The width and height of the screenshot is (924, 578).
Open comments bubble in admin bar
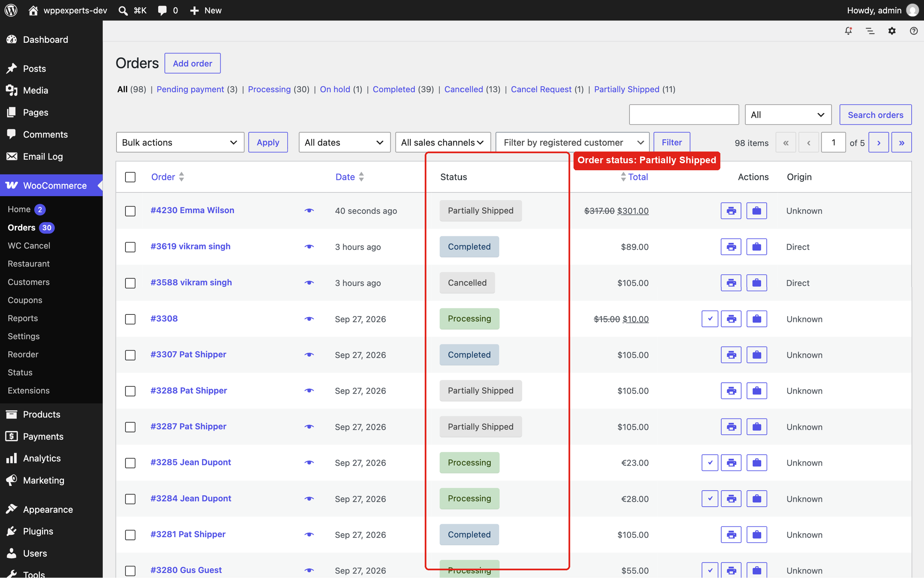tap(168, 10)
